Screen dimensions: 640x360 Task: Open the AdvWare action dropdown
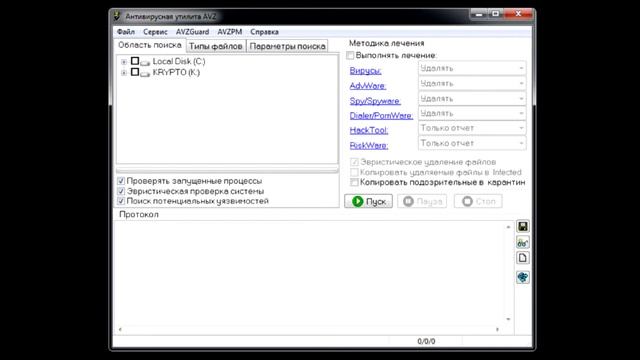click(x=472, y=83)
